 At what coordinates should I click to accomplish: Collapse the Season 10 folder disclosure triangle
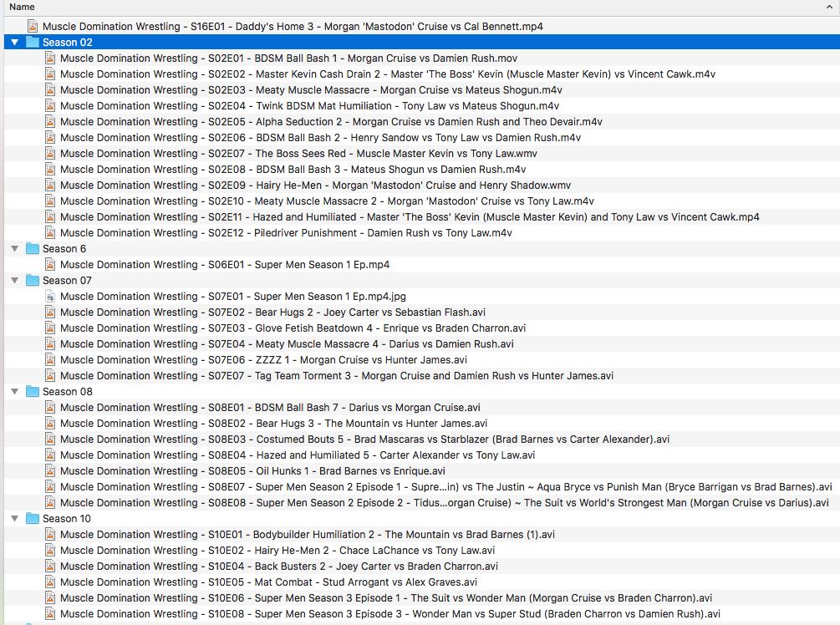click(14, 518)
